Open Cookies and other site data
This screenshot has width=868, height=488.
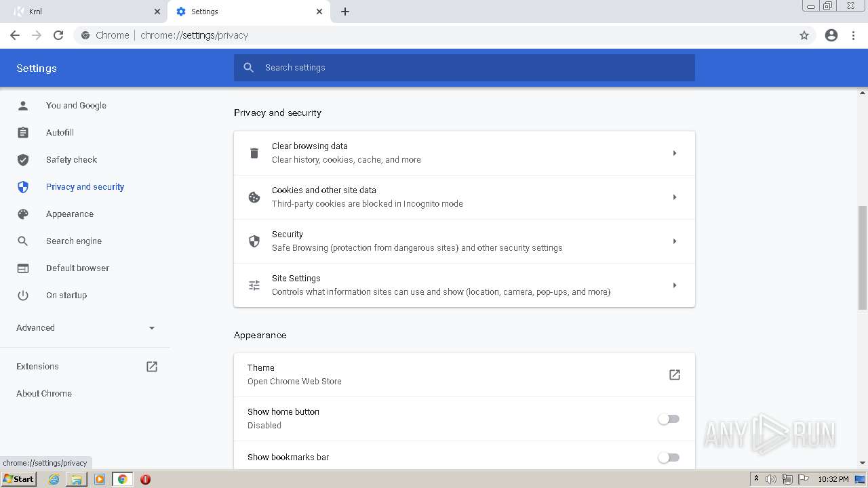465,197
